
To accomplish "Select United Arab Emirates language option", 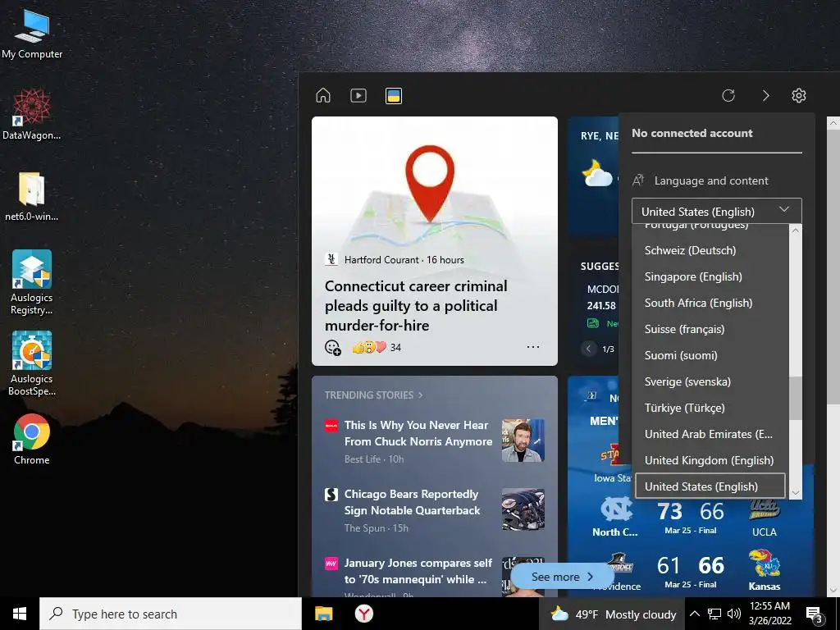I will pyautogui.click(x=710, y=435).
